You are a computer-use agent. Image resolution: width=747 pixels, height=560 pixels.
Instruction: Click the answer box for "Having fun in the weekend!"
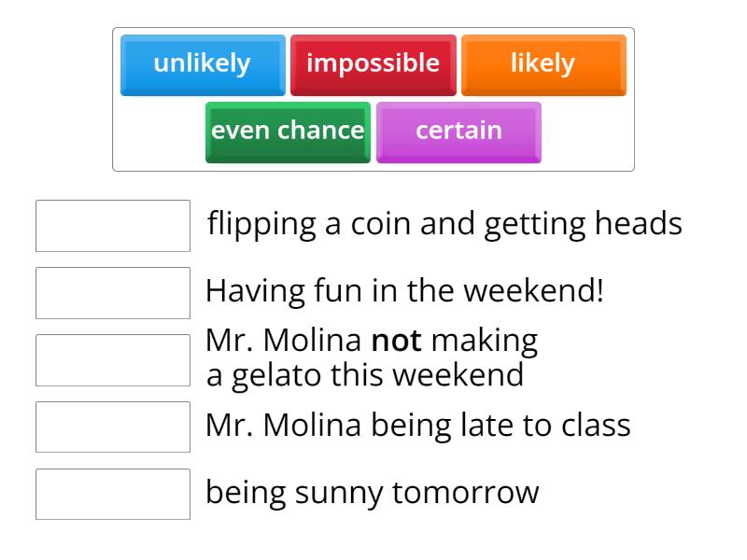pos(112,292)
